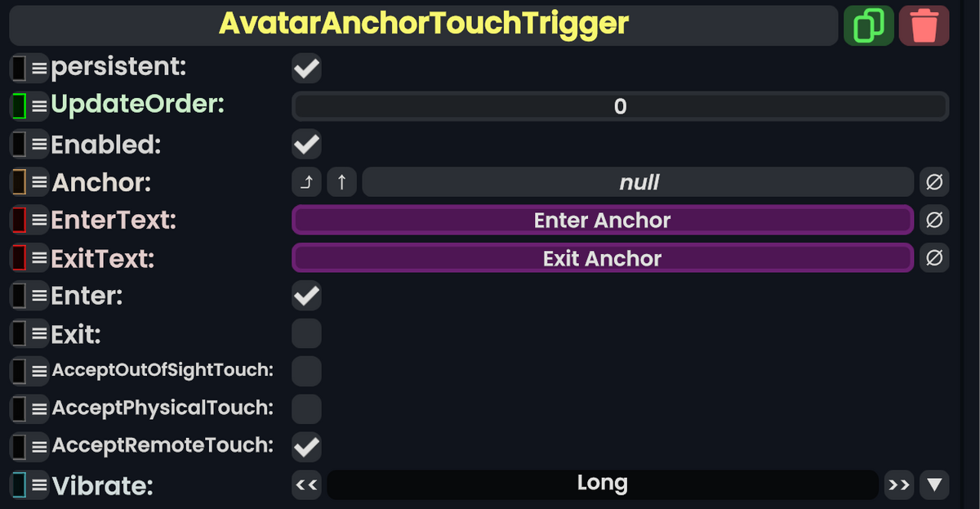Uncheck the Enabled checkbox
Viewport: 980px width, 509px height.
pyautogui.click(x=306, y=144)
